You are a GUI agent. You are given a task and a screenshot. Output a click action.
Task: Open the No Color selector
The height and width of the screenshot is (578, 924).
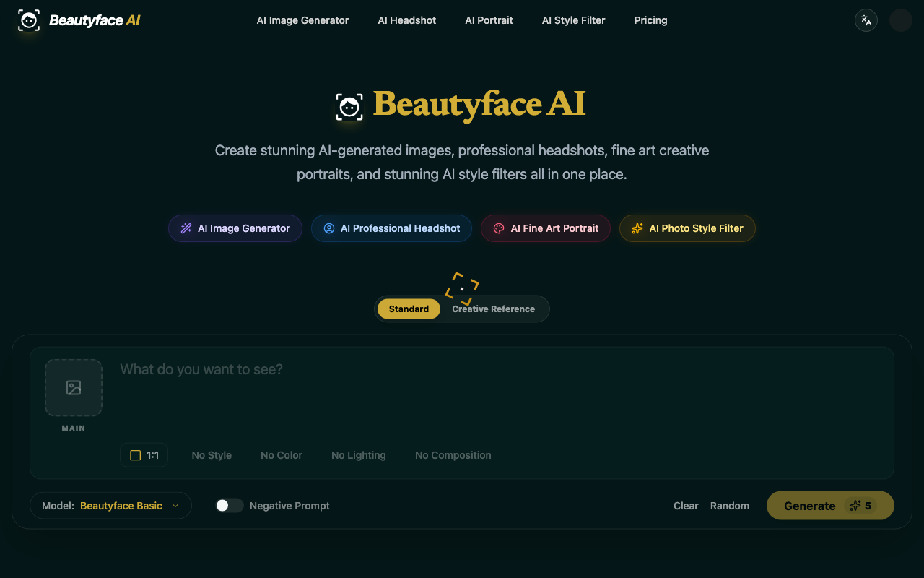click(282, 455)
